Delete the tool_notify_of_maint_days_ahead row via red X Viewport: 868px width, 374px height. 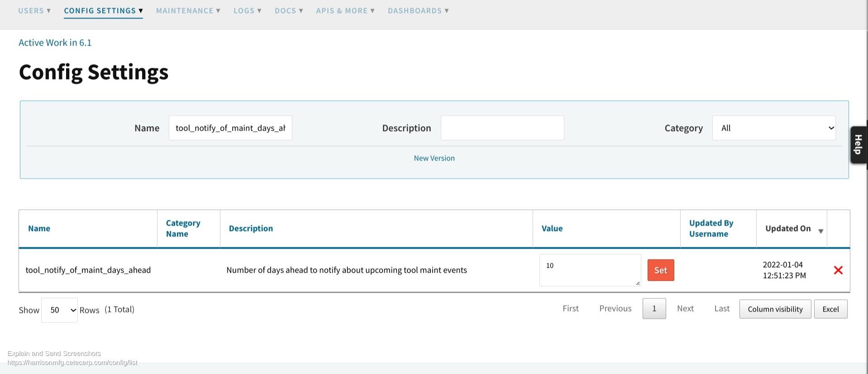click(x=838, y=270)
